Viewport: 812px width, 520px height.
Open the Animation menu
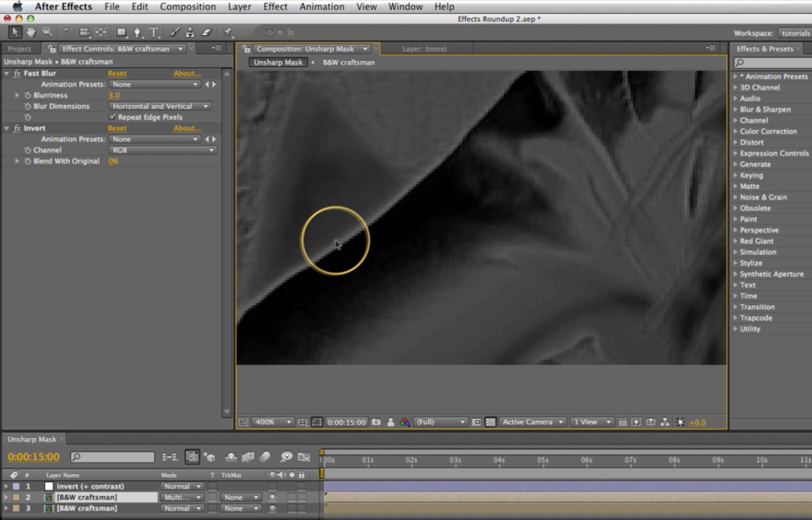tap(322, 6)
